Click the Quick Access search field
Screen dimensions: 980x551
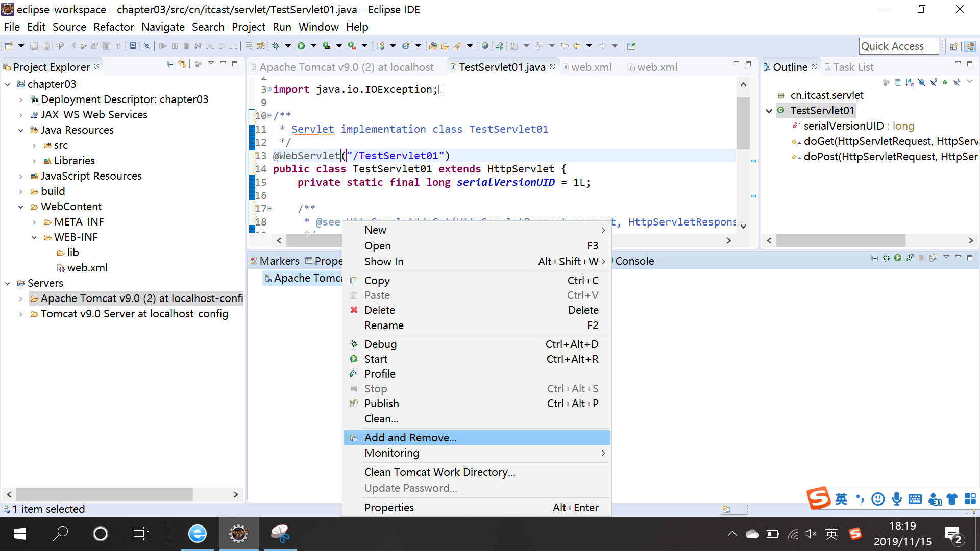(898, 46)
